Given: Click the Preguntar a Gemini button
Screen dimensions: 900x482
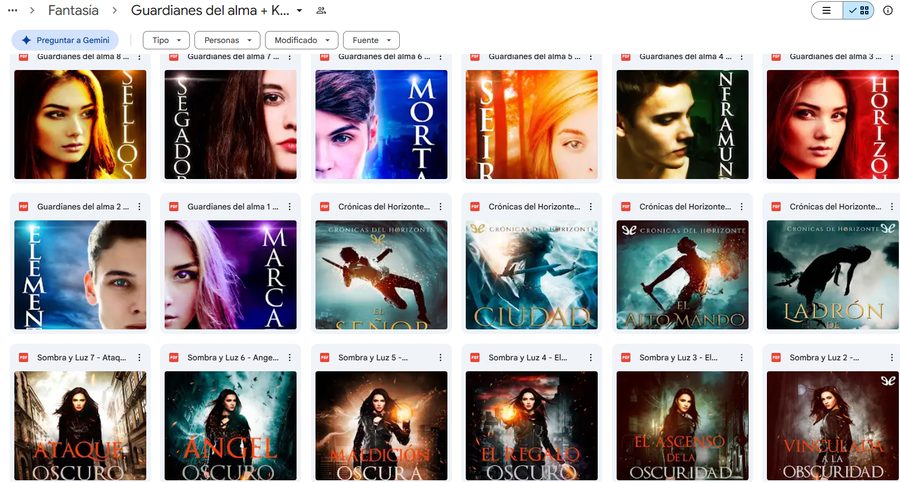Looking at the screenshot, I should tap(65, 40).
